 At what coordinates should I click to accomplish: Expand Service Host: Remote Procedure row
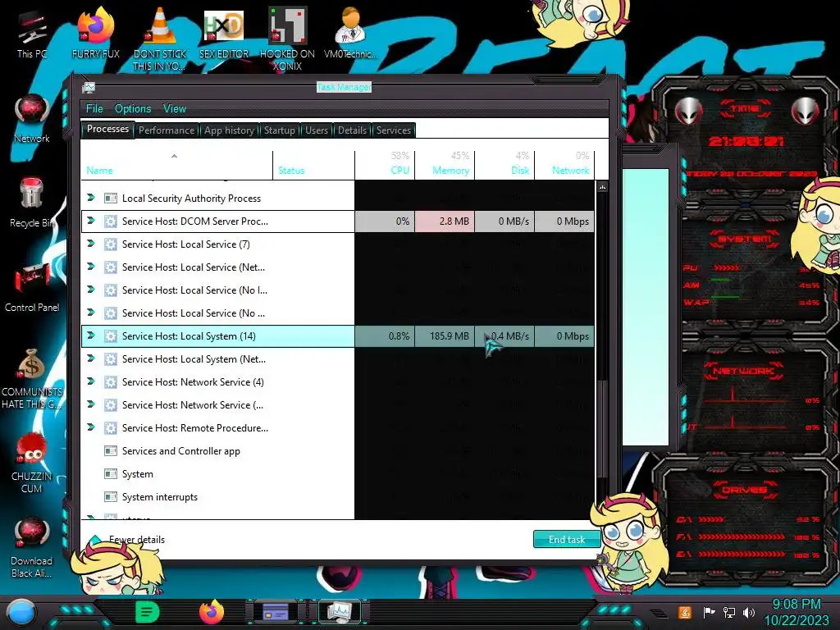90,427
